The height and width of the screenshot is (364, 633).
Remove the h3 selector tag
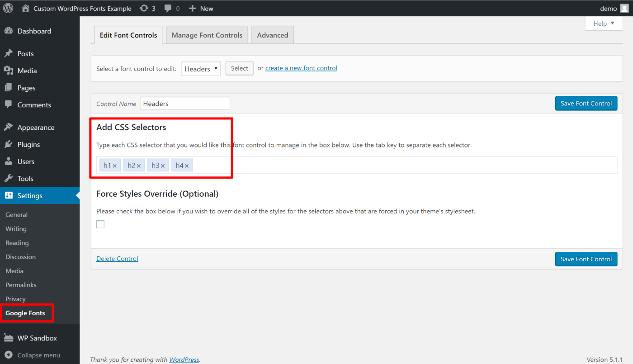point(163,165)
